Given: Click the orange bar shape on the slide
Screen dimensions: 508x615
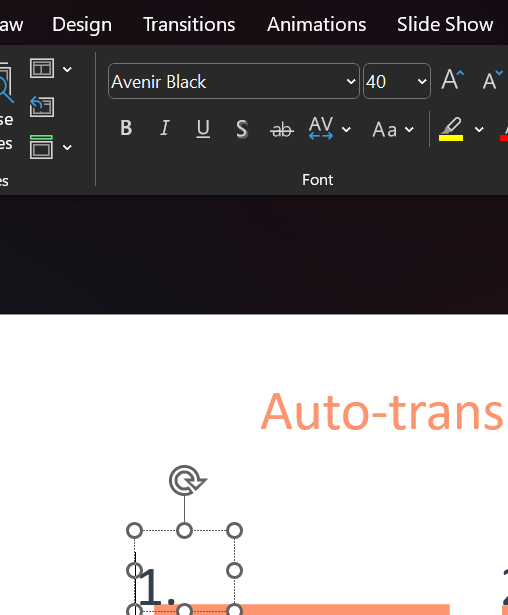Looking at the screenshot, I should coord(302,610).
